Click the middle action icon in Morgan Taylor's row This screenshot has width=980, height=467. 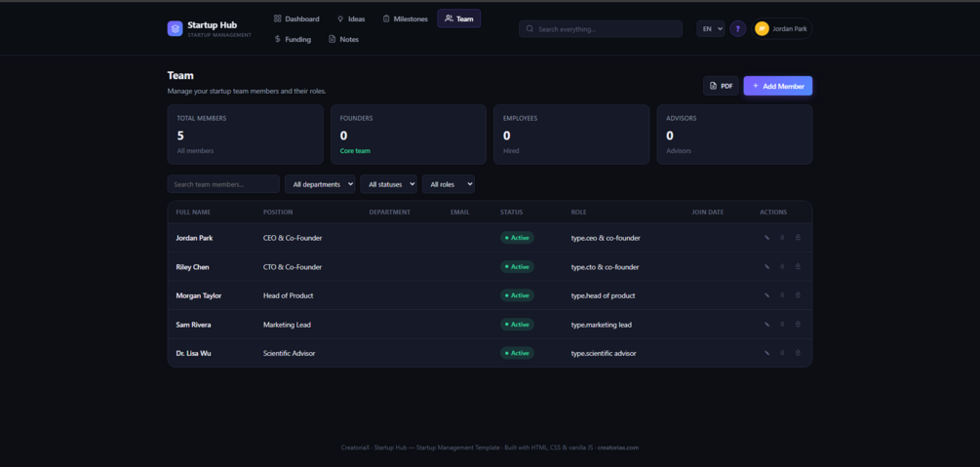(x=782, y=295)
